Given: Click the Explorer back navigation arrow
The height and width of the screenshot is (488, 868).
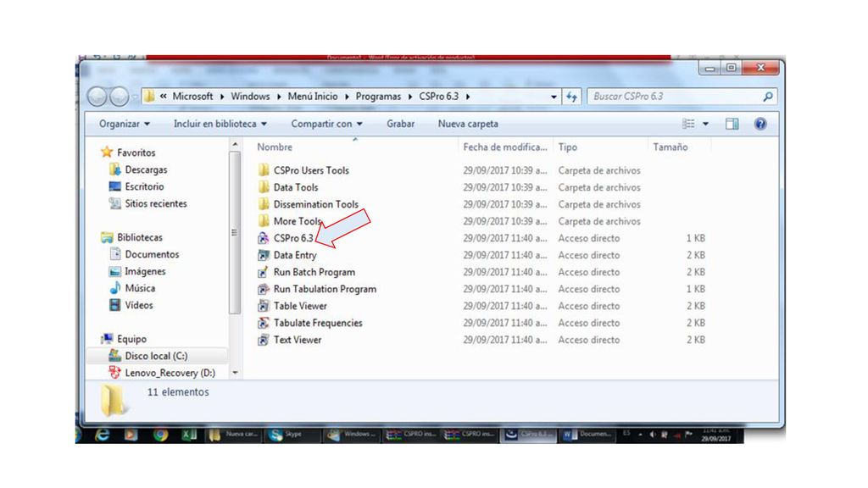Looking at the screenshot, I should [97, 97].
